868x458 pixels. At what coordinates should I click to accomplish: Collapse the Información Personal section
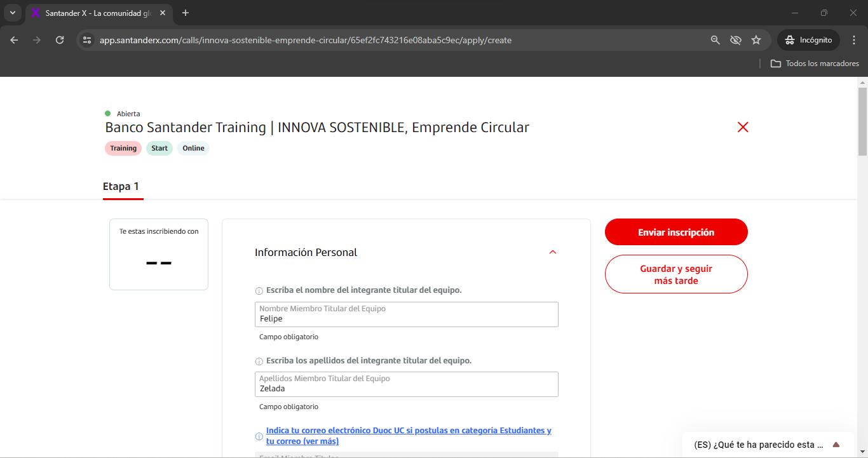coord(553,252)
